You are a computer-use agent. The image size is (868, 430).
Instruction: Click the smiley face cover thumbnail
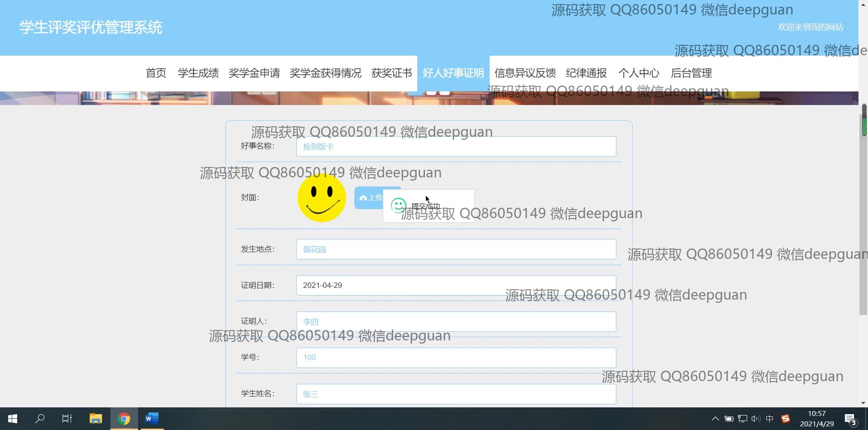click(x=322, y=198)
